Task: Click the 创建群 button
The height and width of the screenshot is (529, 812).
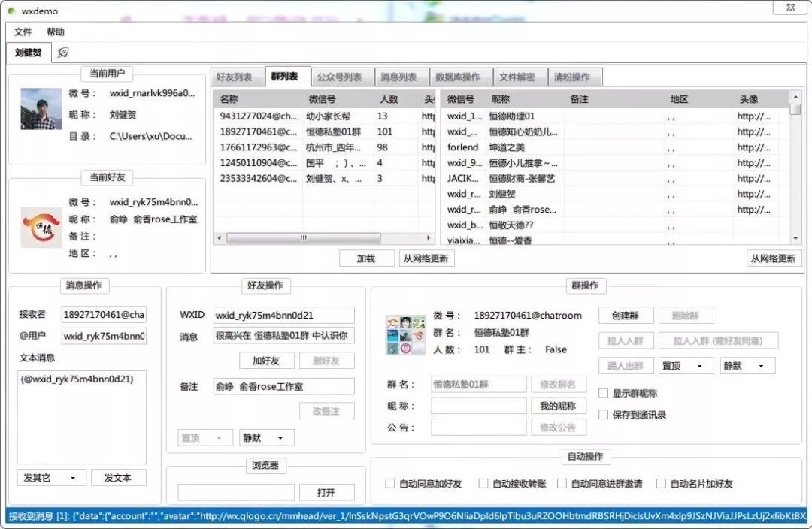Action: [x=626, y=315]
